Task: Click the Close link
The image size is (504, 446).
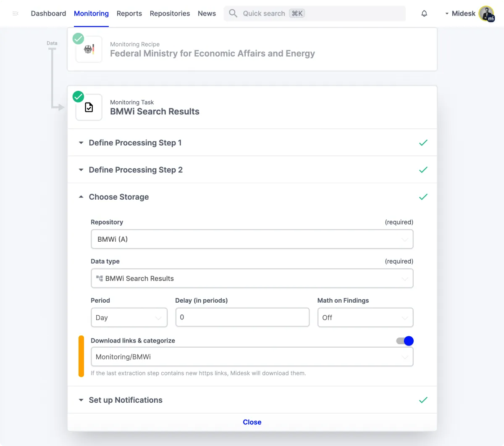Action: click(252, 422)
